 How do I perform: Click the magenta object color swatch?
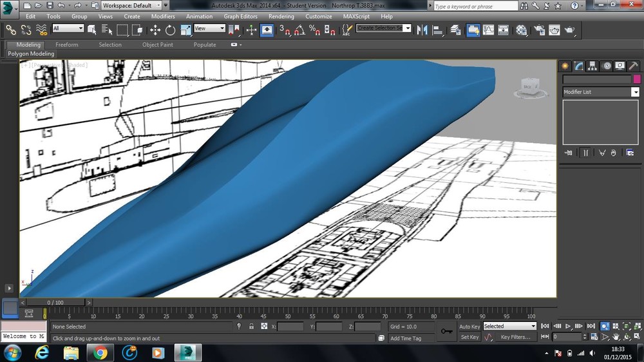point(637,79)
